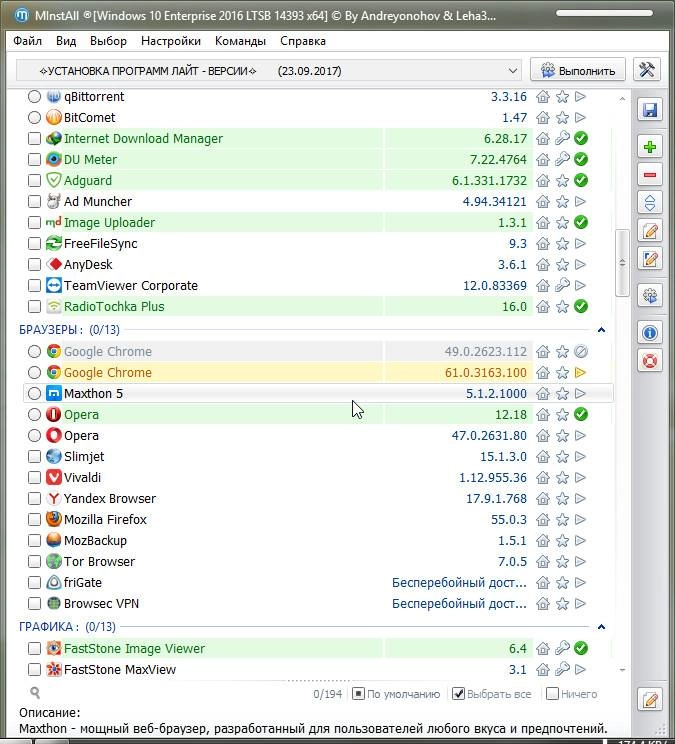This screenshot has height=744, width=675.
Task: Click the DU Meter entry
Action: (90, 159)
